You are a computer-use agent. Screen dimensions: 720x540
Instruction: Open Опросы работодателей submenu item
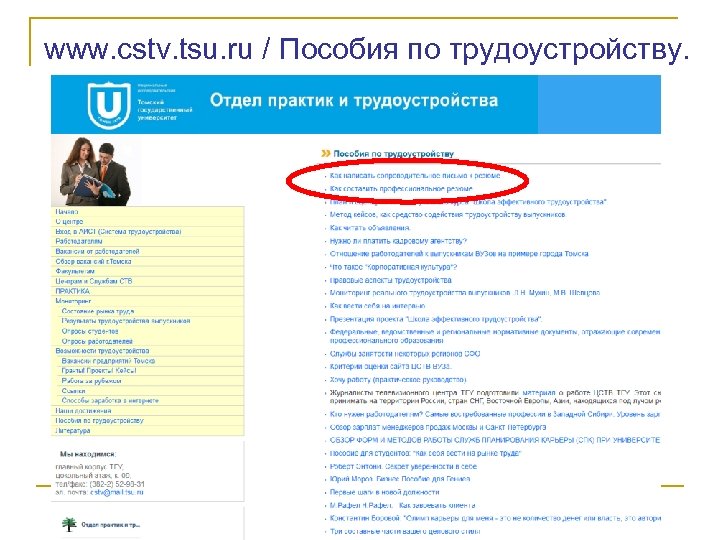pyautogui.click(x=97, y=341)
